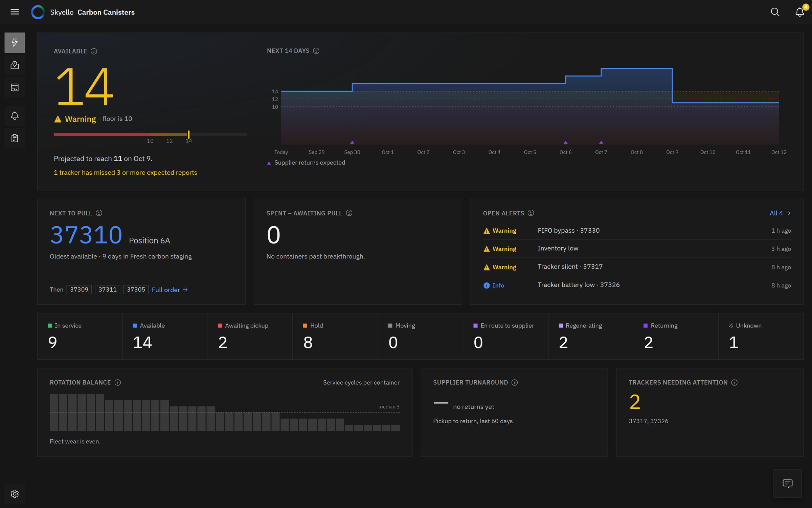Select container chip 37309
This screenshot has height=508, width=812.
click(79, 290)
